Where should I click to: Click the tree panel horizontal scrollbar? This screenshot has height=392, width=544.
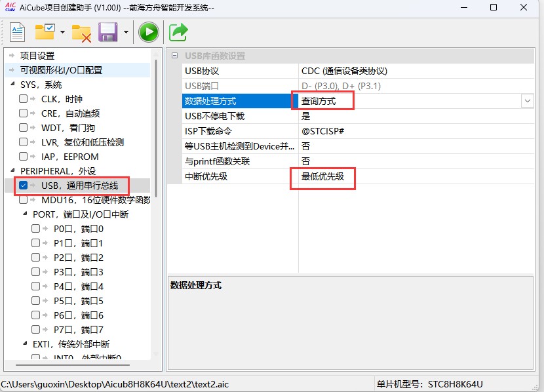click(x=73, y=365)
